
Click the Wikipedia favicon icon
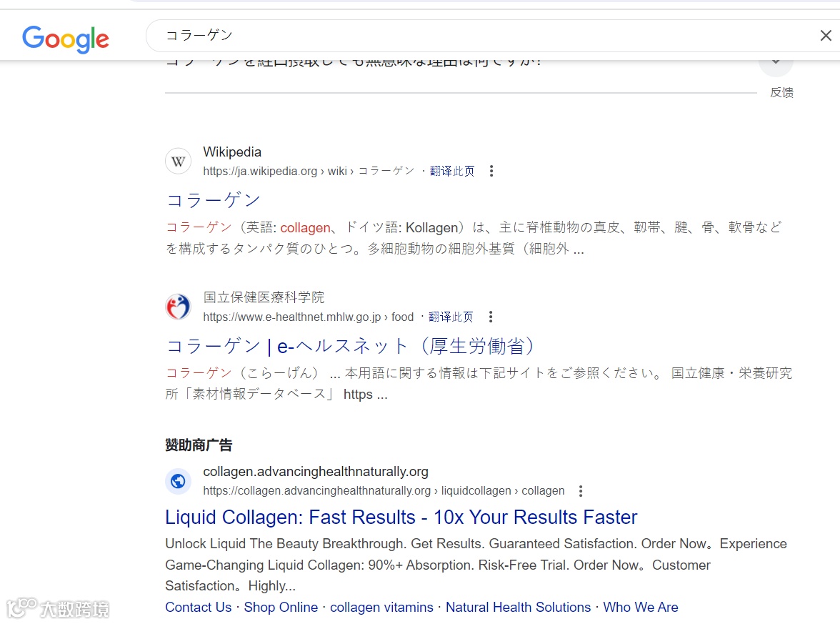179,162
